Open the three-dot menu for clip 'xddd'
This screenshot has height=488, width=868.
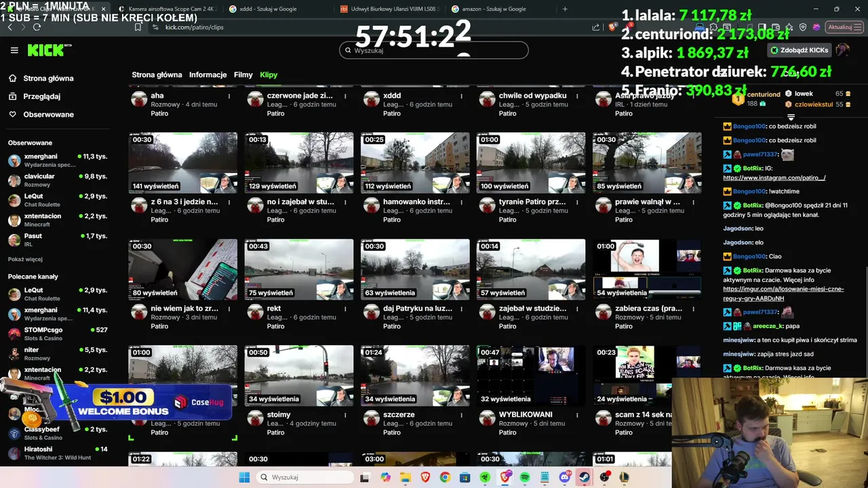point(461,96)
